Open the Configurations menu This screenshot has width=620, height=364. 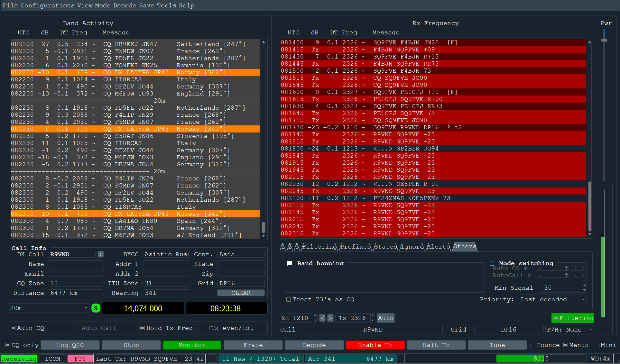coord(47,5)
